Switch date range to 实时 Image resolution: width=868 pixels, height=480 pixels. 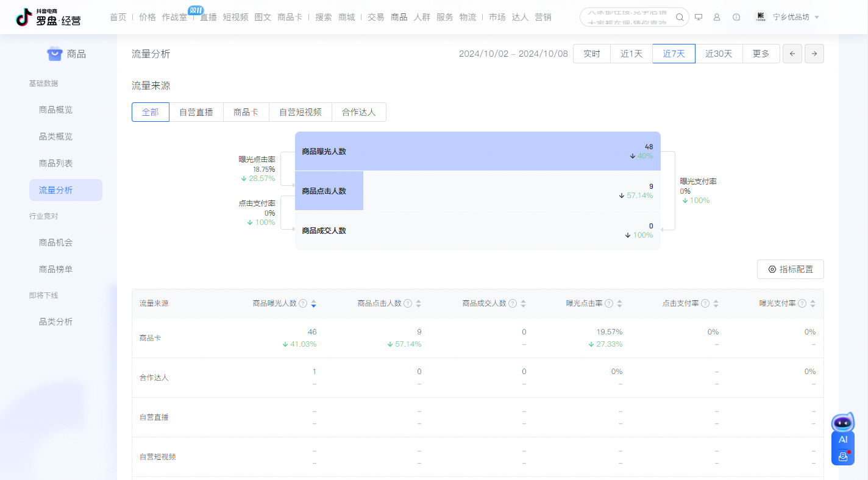pyautogui.click(x=592, y=54)
